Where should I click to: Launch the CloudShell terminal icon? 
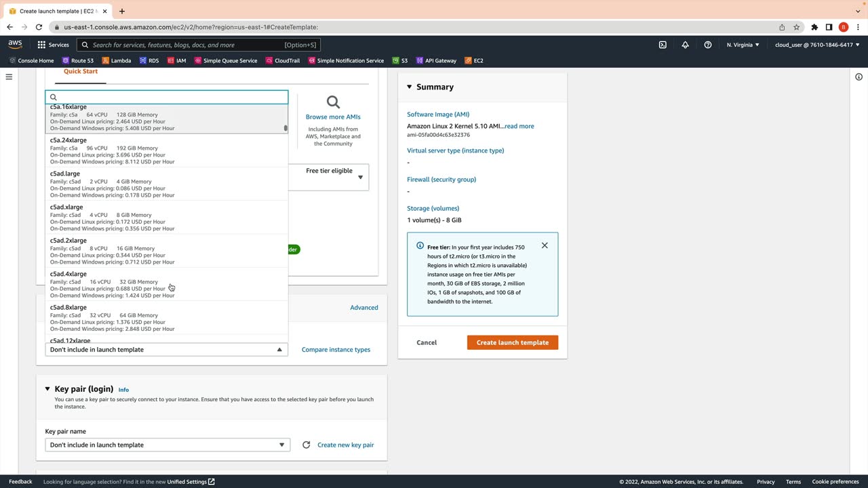pyautogui.click(x=663, y=45)
